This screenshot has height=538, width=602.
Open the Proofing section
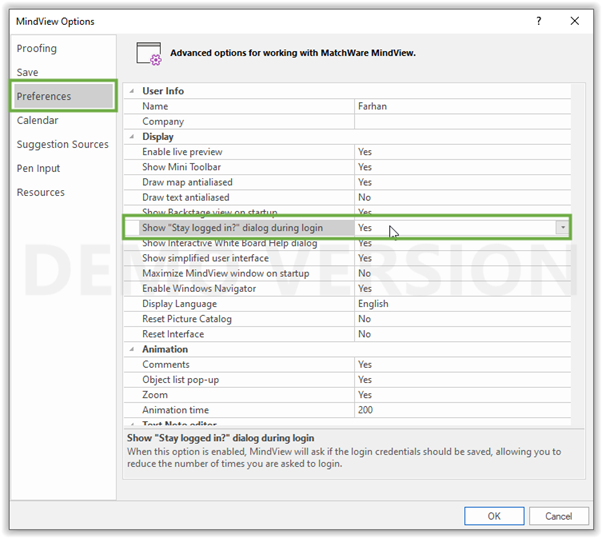(x=36, y=48)
